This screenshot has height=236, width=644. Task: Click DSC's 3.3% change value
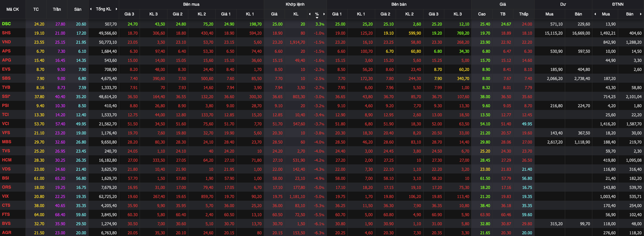[x=320, y=24]
